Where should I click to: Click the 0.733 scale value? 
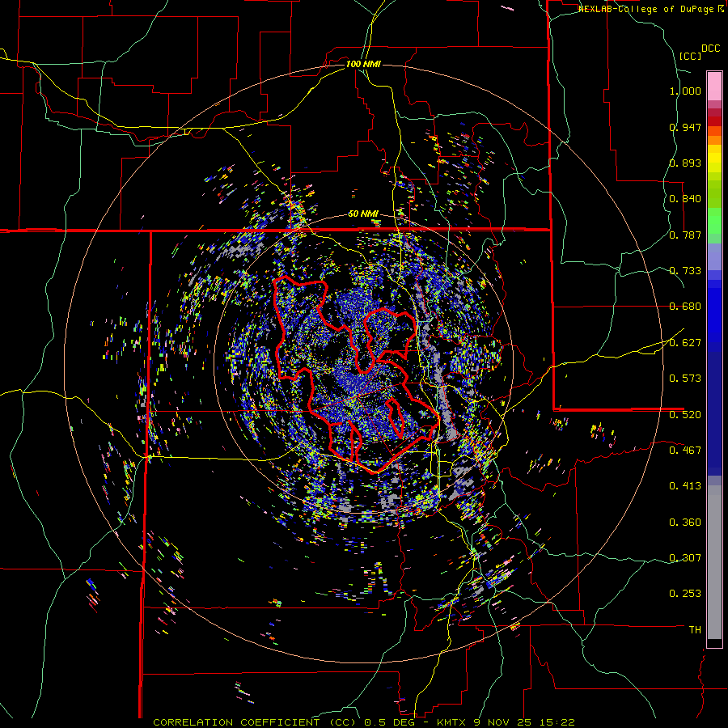[x=685, y=271]
